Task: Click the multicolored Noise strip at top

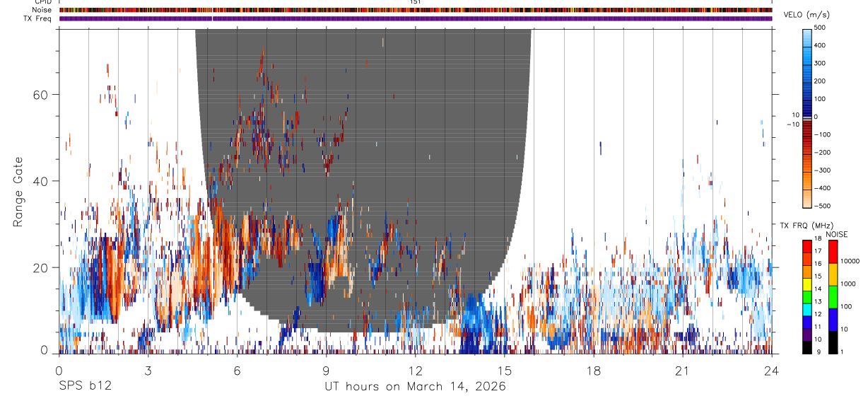Action: click(416, 10)
